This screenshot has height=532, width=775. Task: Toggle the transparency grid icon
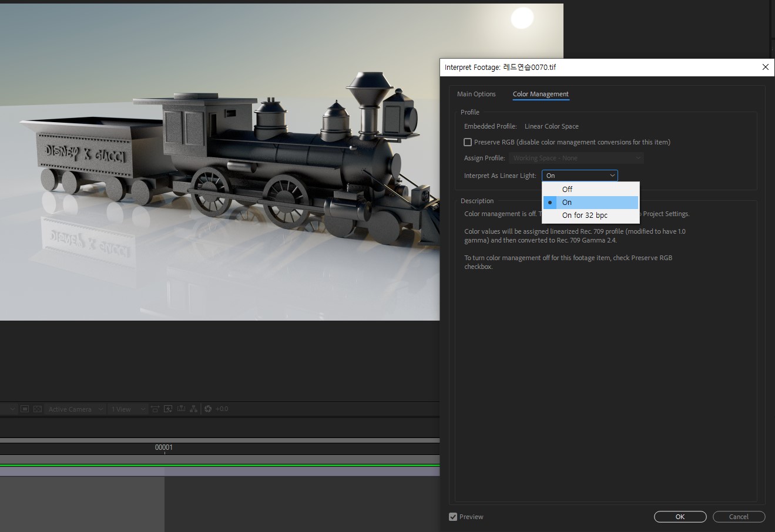point(37,409)
